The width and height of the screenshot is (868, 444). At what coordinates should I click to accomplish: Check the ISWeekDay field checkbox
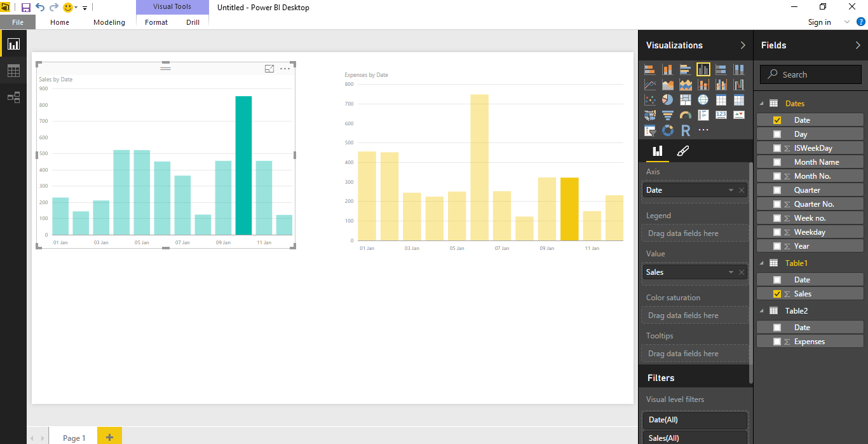pos(776,148)
